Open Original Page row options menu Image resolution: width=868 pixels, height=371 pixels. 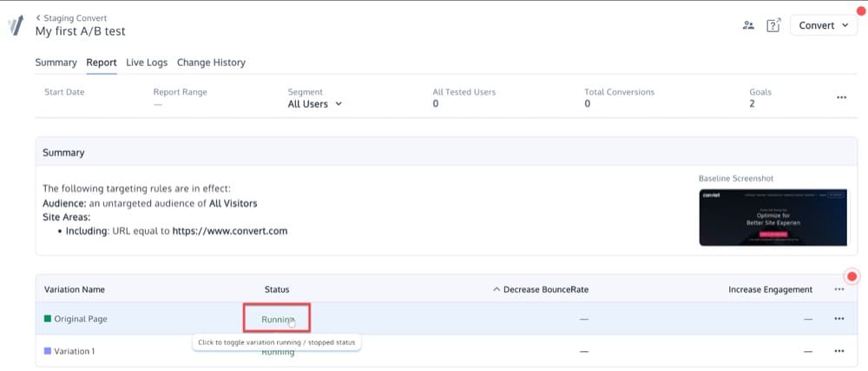[838, 319]
